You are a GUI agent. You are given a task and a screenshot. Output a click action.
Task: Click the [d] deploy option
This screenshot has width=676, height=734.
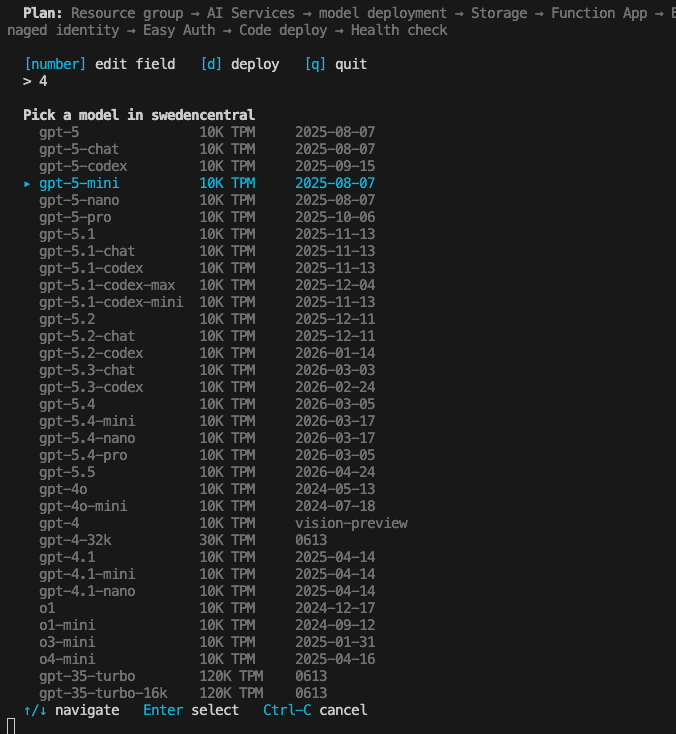click(240, 64)
